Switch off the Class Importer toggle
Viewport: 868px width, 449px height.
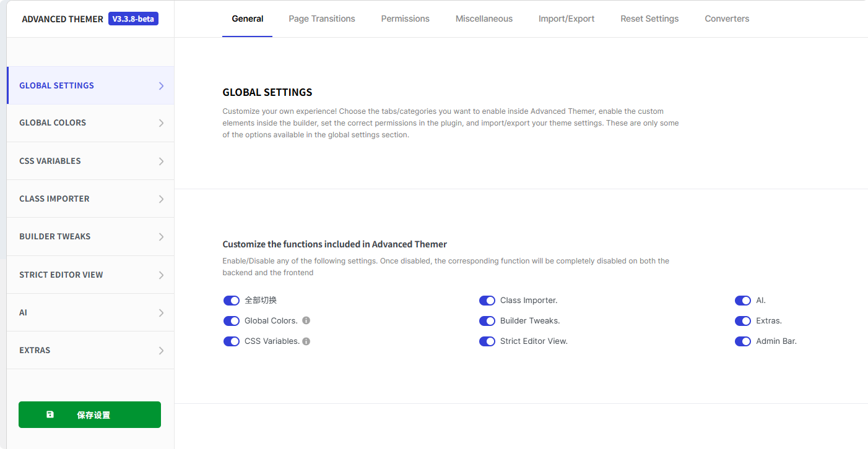click(x=487, y=301)
